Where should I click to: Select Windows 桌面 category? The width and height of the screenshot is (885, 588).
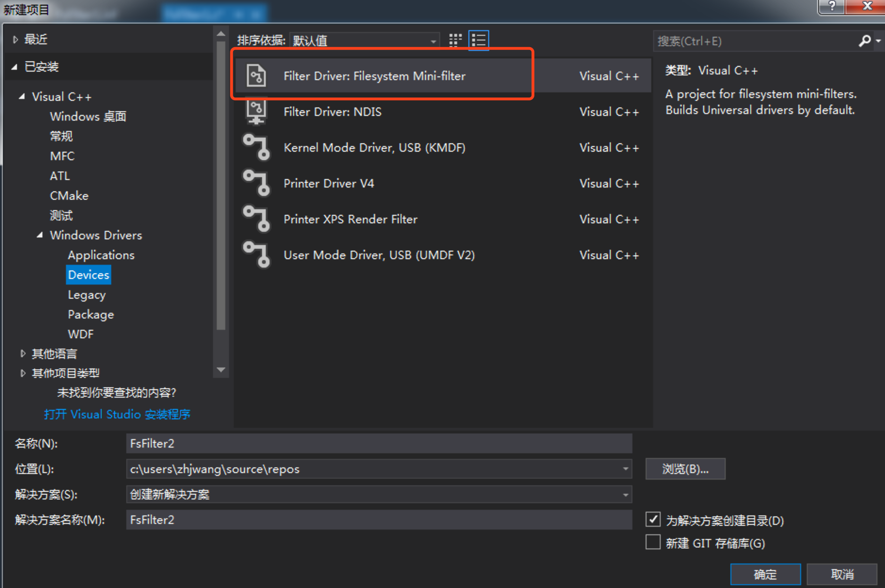pyautogui.click(x=88, y=116)
